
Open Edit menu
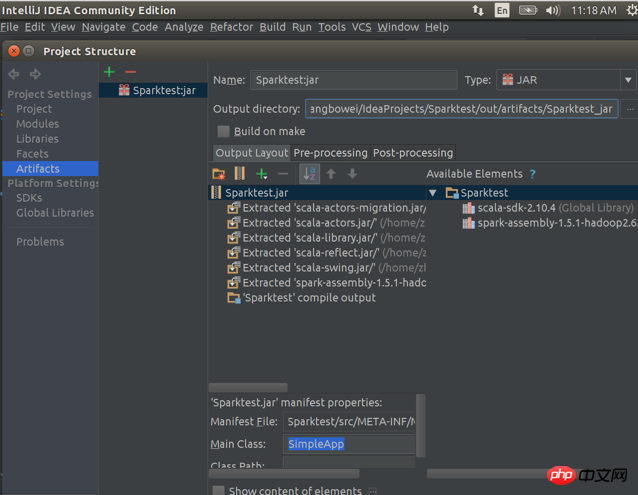point(35,27)
